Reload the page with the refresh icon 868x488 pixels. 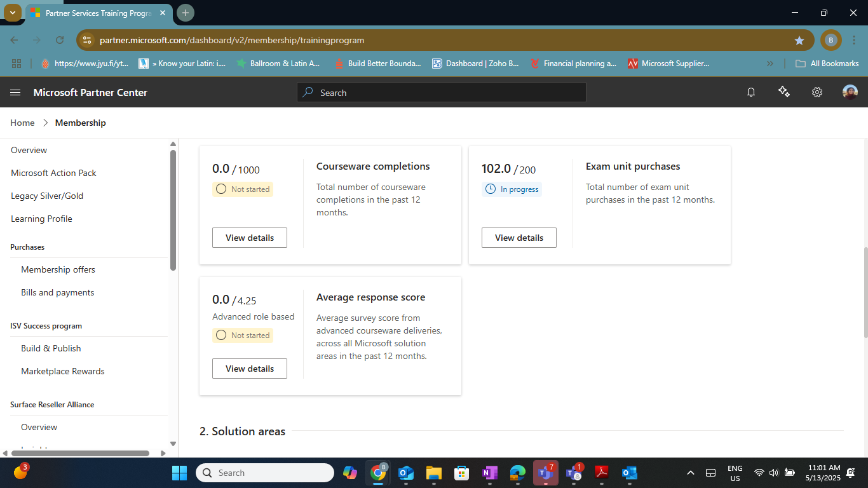pos(60,39)
